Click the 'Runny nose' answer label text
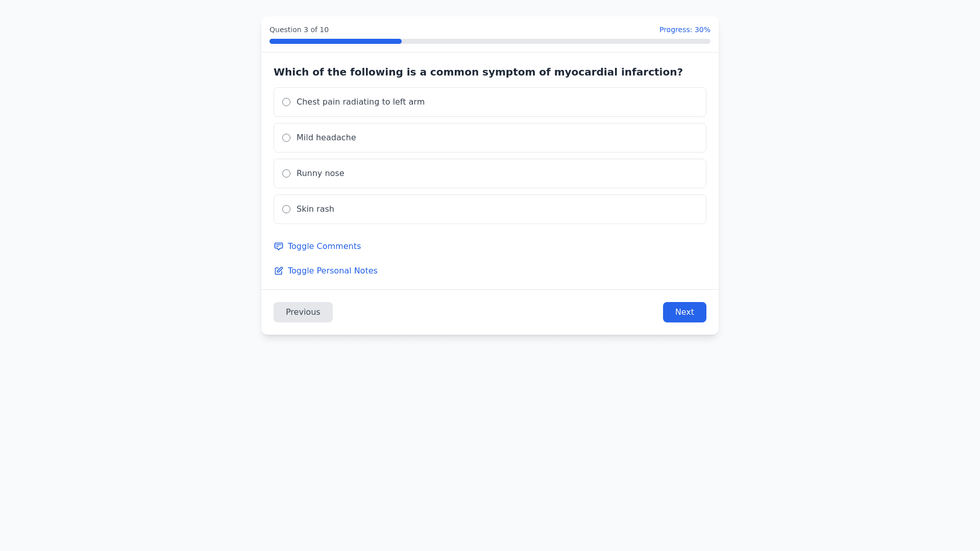980x551 pixels. 320,173
